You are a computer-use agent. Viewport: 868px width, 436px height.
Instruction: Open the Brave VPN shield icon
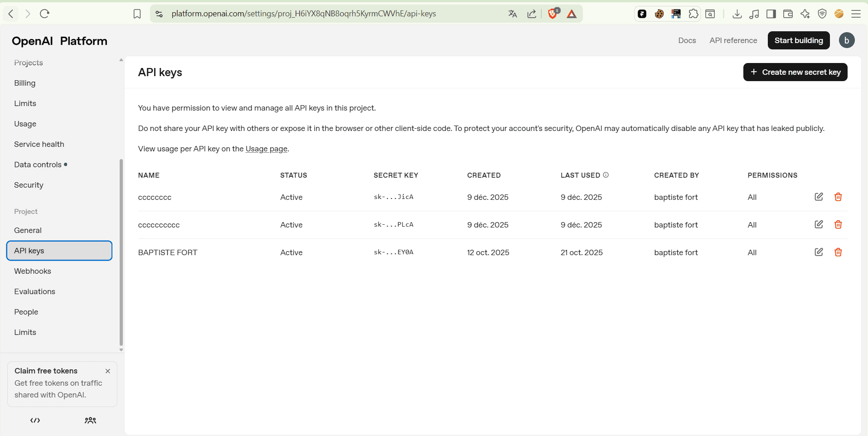[x=822, y=14]
